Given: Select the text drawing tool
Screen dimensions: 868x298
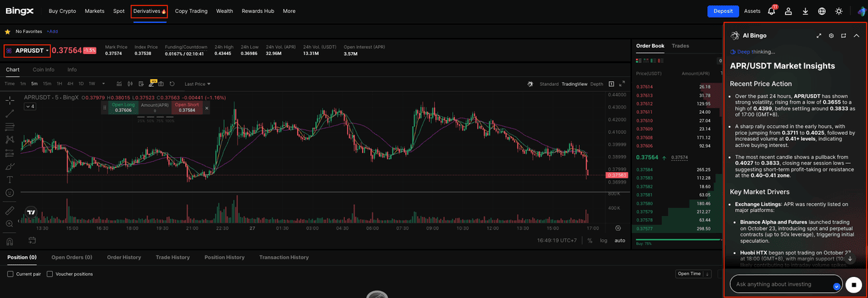Looking at the screenshot, I should [x=9, y=179].
